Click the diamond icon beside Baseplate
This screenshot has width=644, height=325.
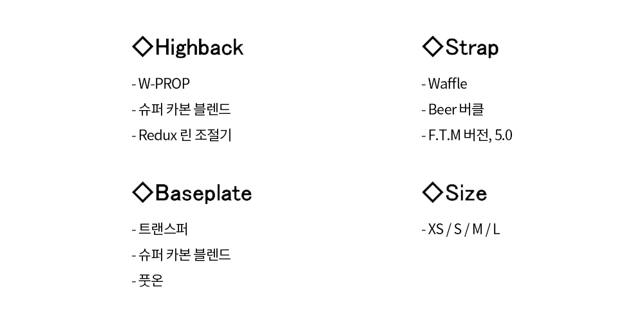[x=143, y=192]
